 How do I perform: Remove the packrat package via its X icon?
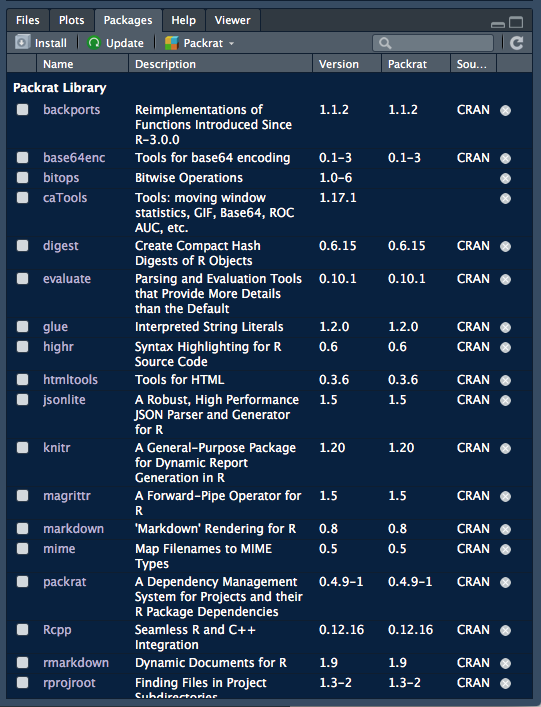click(505, 583)
